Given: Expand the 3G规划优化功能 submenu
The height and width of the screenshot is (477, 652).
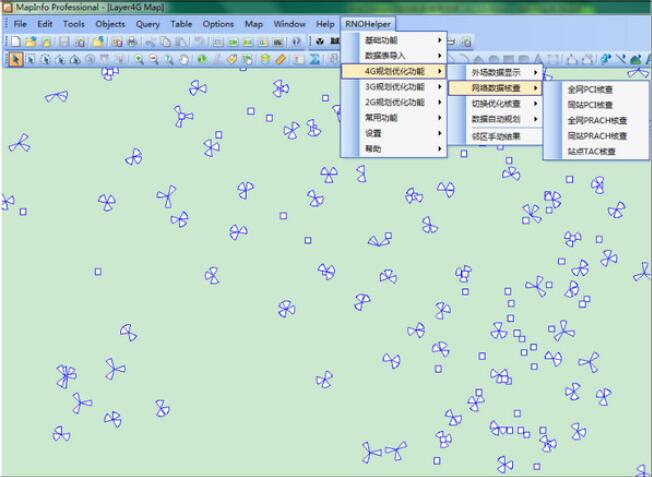Looking at the screenshot, I should [392, 87].
